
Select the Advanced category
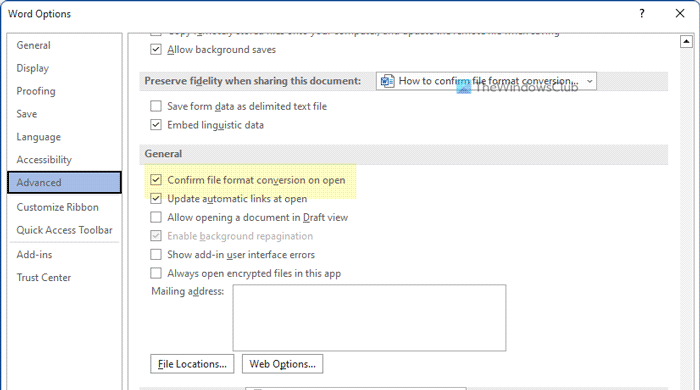(x=64, y=183)
